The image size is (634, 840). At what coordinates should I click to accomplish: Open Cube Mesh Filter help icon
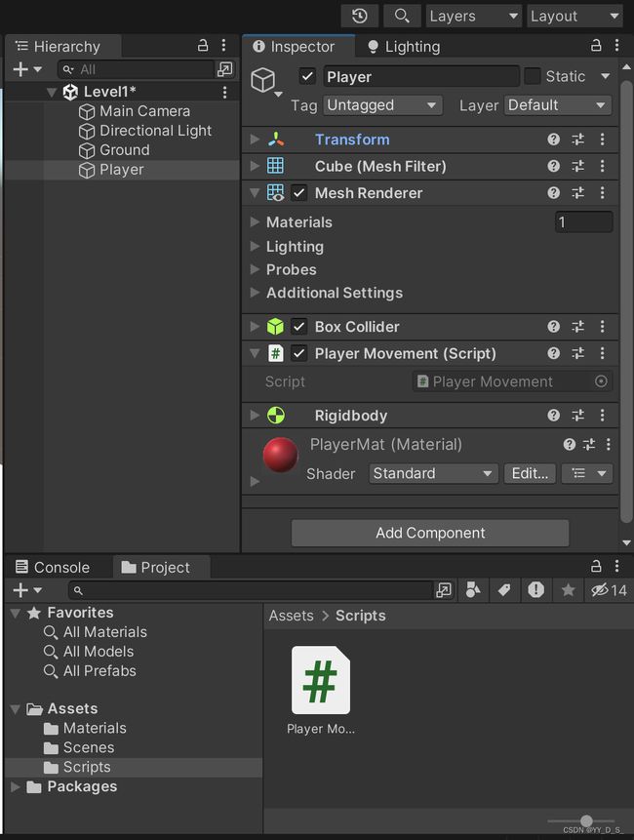[554, 166]
